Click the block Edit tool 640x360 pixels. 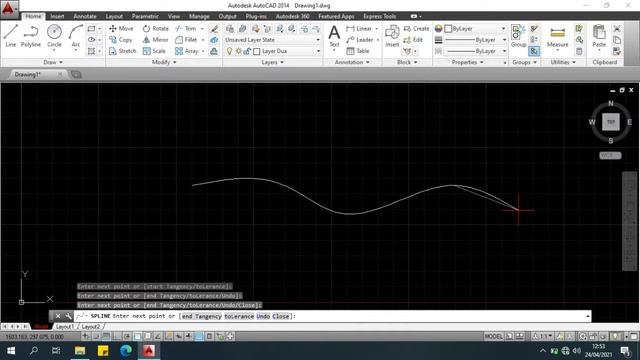(413, 40)
